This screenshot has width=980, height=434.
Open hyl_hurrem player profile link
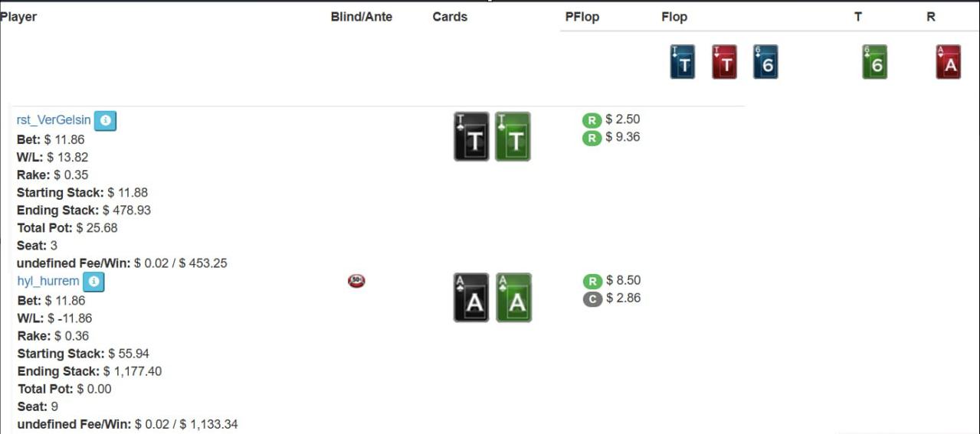click(48, 281)
